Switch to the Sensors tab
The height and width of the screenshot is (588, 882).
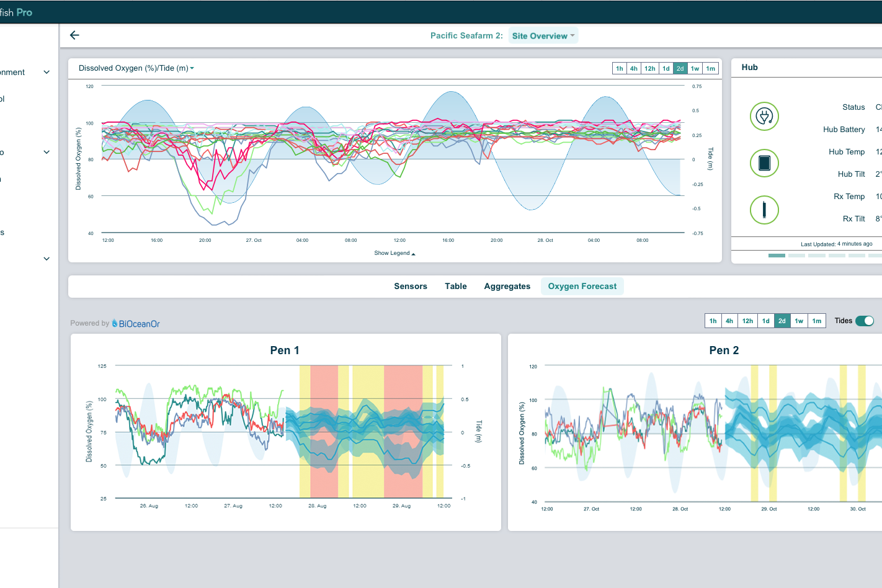pyautogui.click(x=411, y=287)
